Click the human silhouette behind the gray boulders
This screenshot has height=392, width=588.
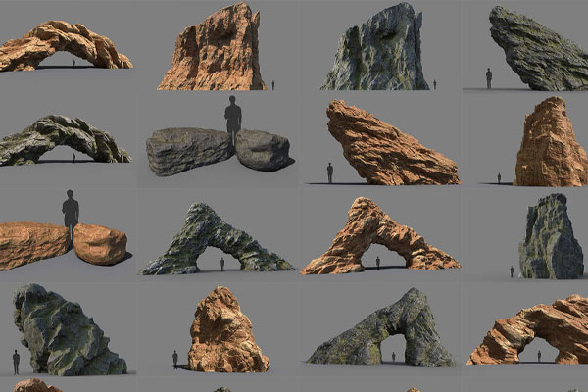click(x=233, y=114)
